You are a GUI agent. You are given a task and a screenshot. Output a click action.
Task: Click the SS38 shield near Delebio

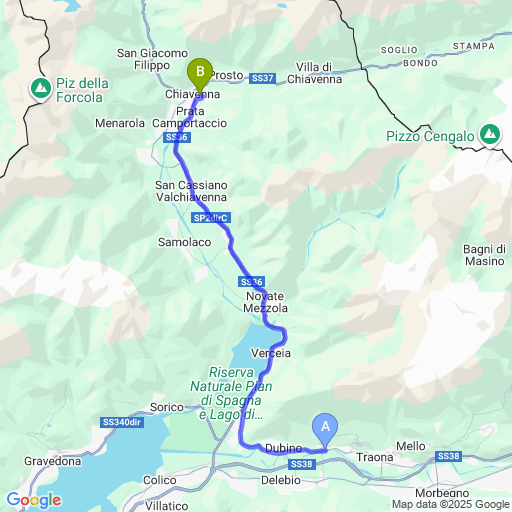[x=301, y=464]
